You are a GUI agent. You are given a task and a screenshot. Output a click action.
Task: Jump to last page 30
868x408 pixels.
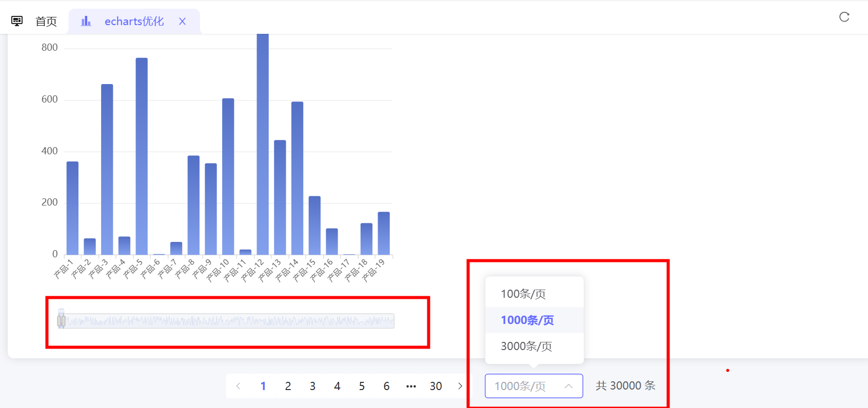click(436, 386)
